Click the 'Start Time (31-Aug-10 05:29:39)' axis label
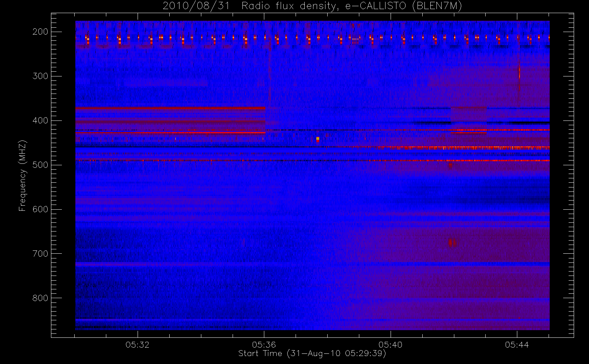This screenshot has height=364, width=589. click(312, 353)
